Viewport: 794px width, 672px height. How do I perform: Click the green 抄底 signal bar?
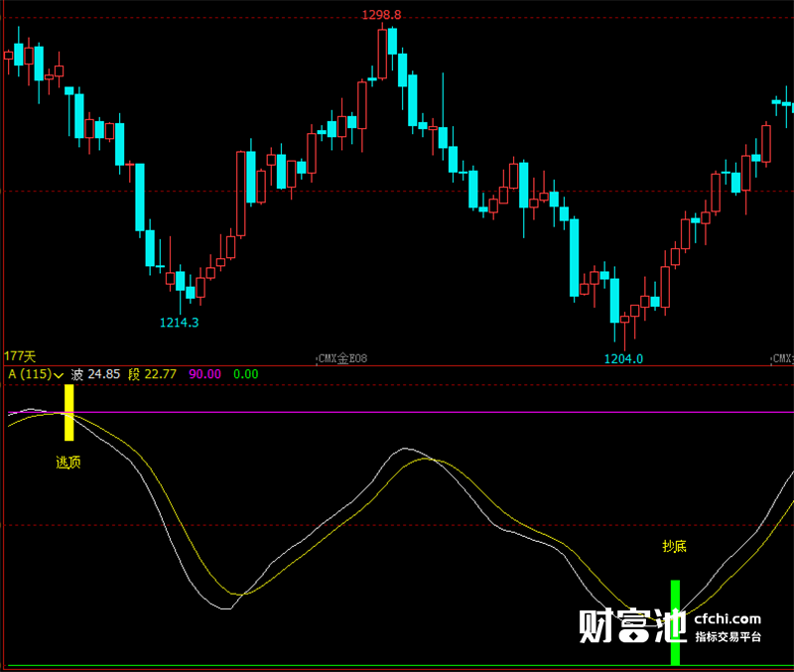pyautogui.click(x=675, y=622)
